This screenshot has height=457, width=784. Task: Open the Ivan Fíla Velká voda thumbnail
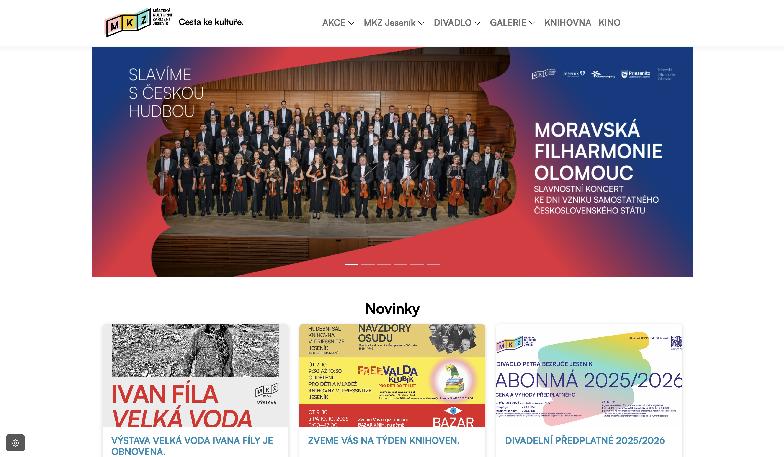(x=195, y=376)
